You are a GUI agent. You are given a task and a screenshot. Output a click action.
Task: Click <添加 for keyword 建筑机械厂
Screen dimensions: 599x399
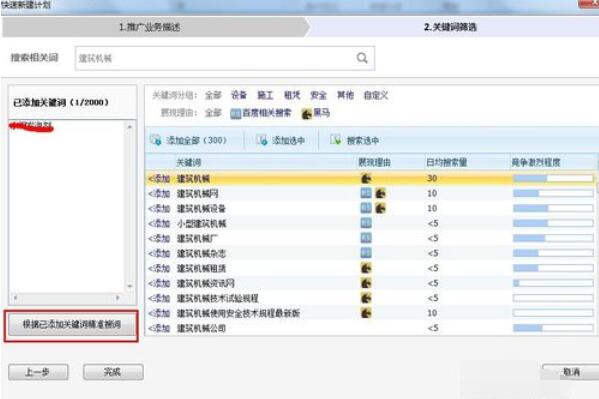tap(159, 238)
